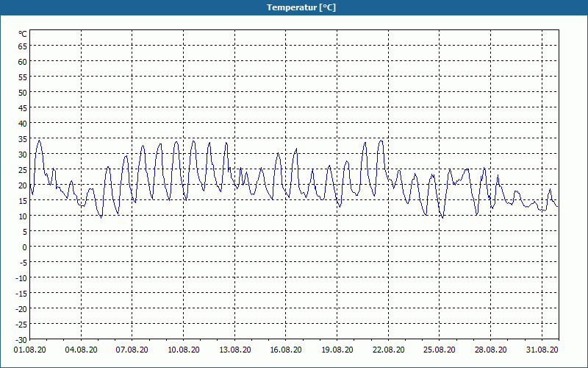588x368 pixels.
Task: Select the 30 value on the y-axis
Action: point(23,155)
